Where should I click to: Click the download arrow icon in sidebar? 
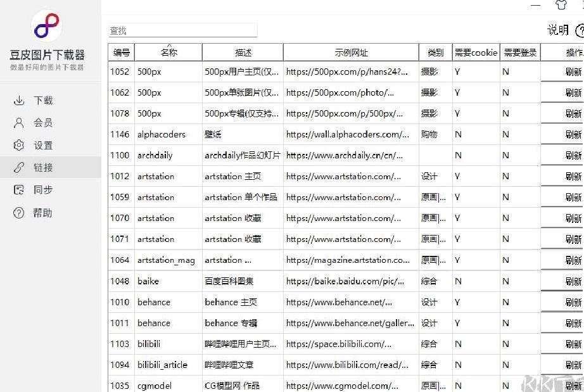(x=18, y=101)
